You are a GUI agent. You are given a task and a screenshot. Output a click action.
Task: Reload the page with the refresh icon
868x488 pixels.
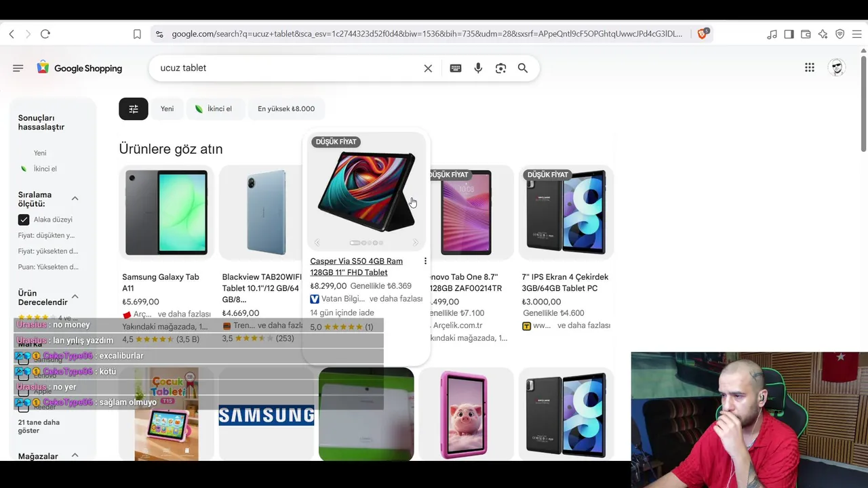point(45,34)
